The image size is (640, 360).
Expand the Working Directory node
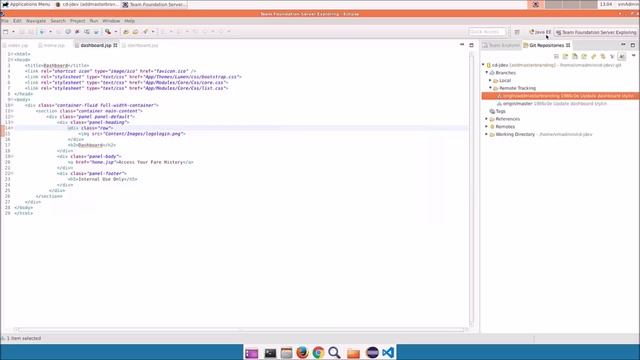pyautogui.click(x=487, y=134)
